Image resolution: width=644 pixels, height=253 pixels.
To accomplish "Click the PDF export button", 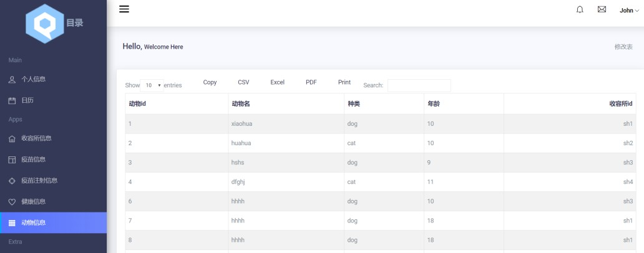I will pyautogui.click(x=311, y=82).
